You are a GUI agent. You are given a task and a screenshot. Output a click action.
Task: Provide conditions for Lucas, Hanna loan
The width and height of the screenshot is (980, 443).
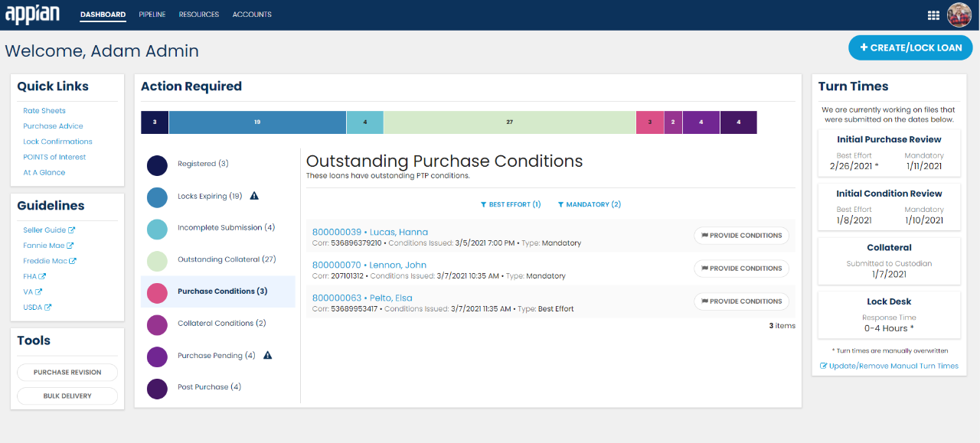click(x=740, y=236)
